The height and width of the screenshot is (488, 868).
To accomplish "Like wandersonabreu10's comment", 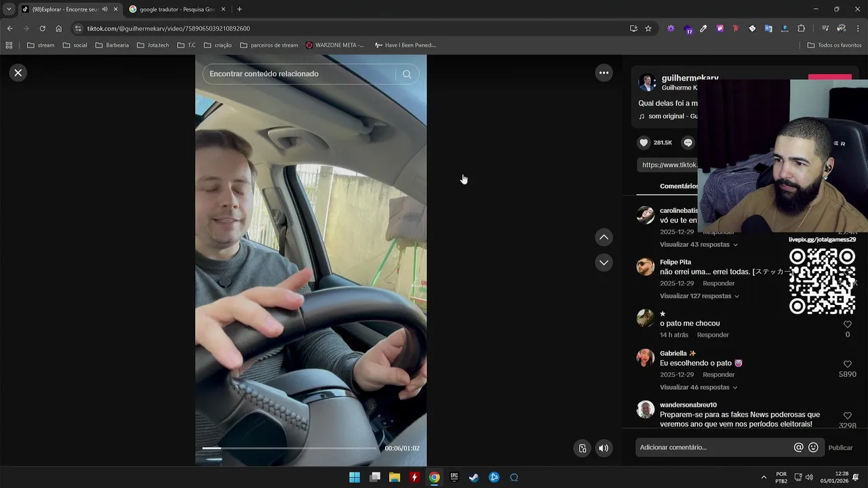I will tap(847, 415).
